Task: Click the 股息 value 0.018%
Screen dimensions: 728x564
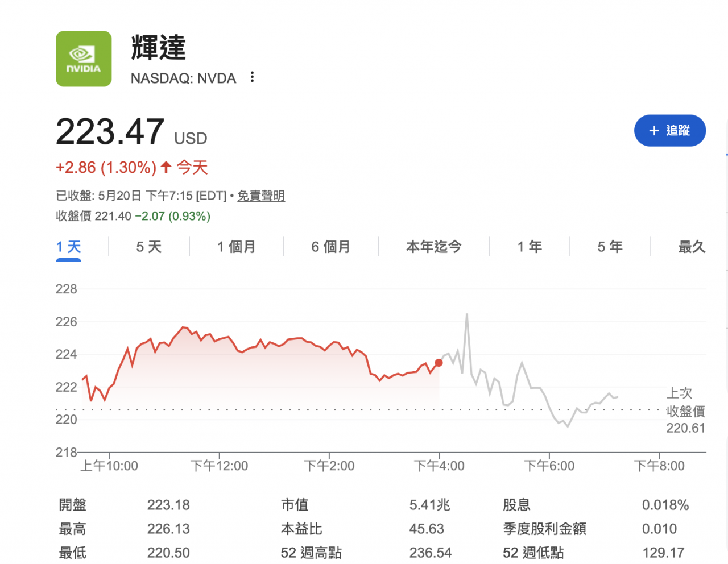Action: [x=665, y=505]
